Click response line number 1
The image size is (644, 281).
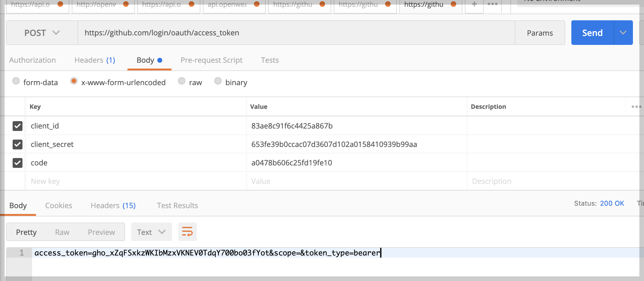coord(22,253)
